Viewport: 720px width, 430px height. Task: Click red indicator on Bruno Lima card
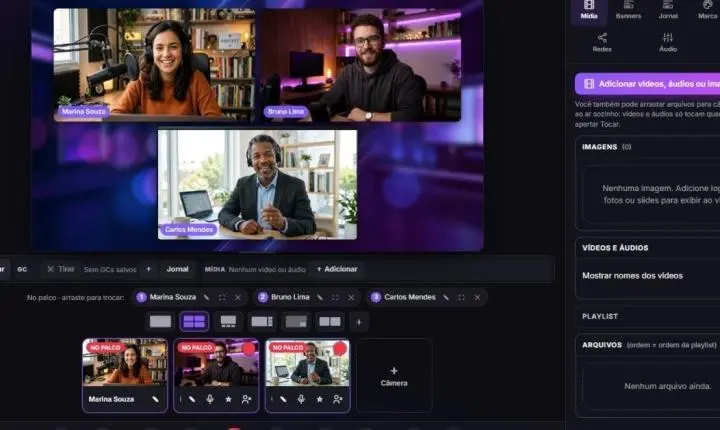(249, 349)
